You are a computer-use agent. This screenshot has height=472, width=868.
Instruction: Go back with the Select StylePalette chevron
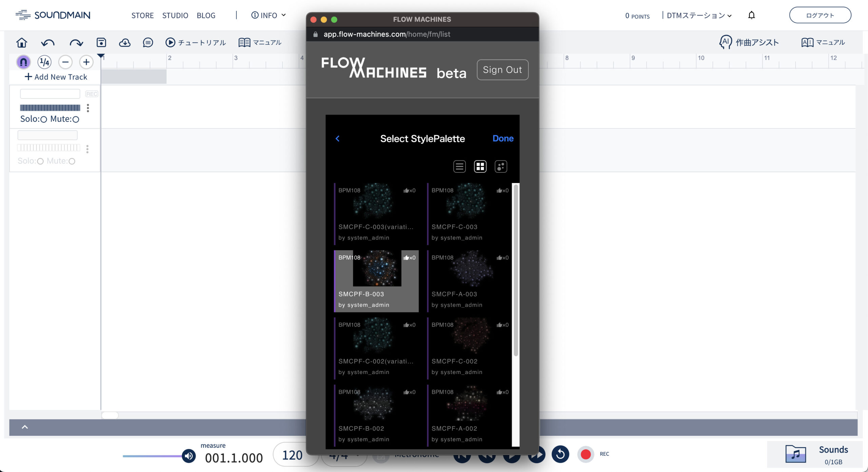(337, 139)
